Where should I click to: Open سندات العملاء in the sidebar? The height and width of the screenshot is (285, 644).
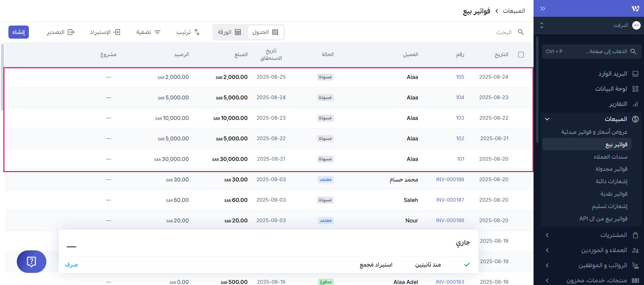click(x=610, y=157)
